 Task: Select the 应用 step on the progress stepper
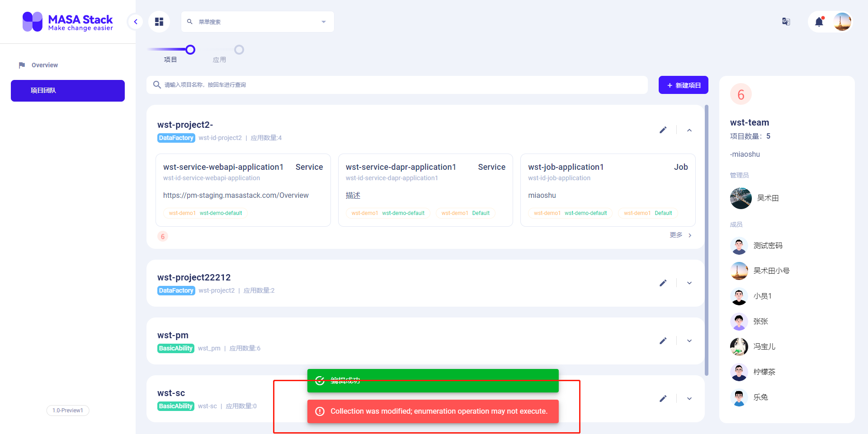[x=239, y=50]
